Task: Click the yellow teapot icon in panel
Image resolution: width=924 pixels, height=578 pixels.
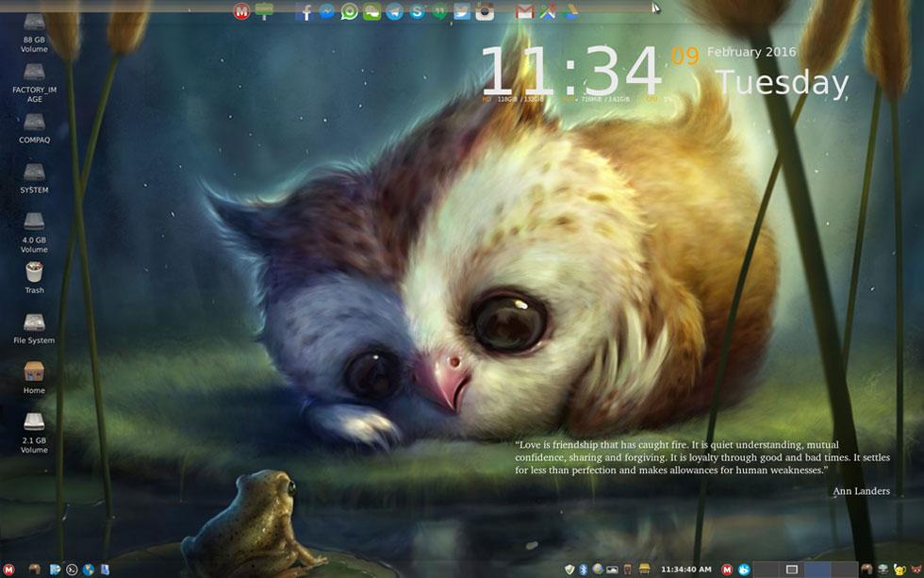Action: [899, 570]
